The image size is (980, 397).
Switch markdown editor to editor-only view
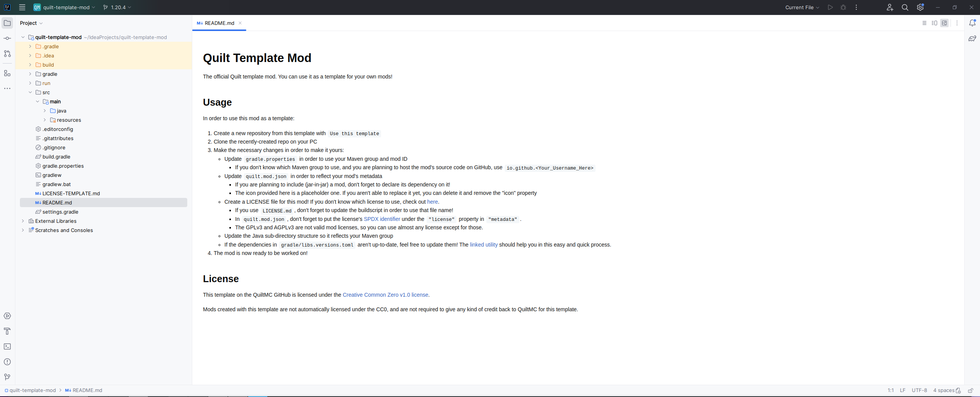pos(924,23)
